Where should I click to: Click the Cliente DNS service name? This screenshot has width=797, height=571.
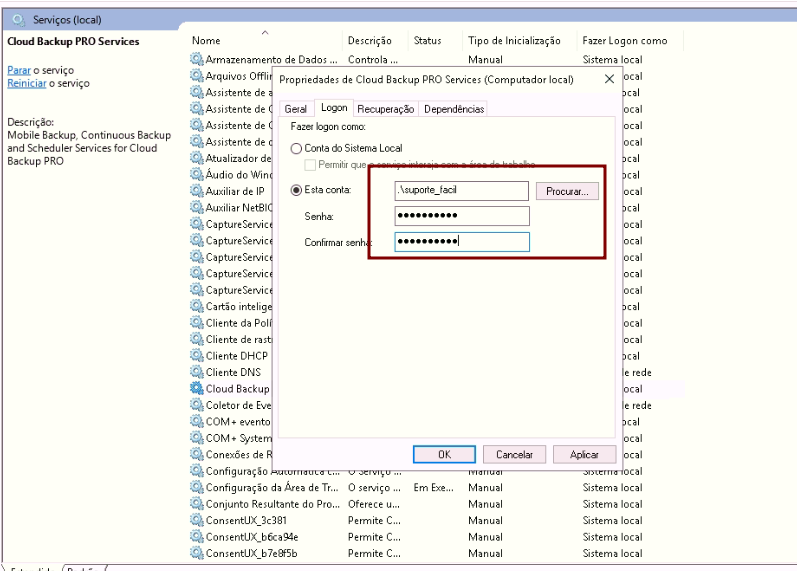pos(233,372)
